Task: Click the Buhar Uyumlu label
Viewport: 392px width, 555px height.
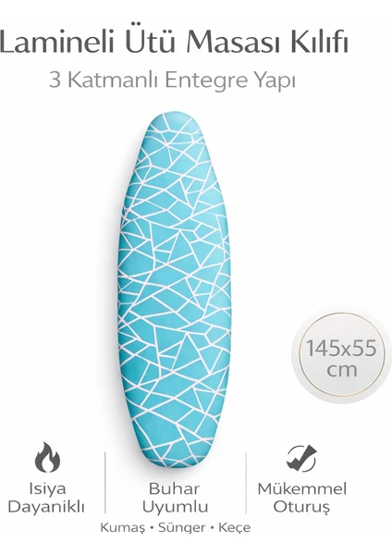Action: (175, 498)
